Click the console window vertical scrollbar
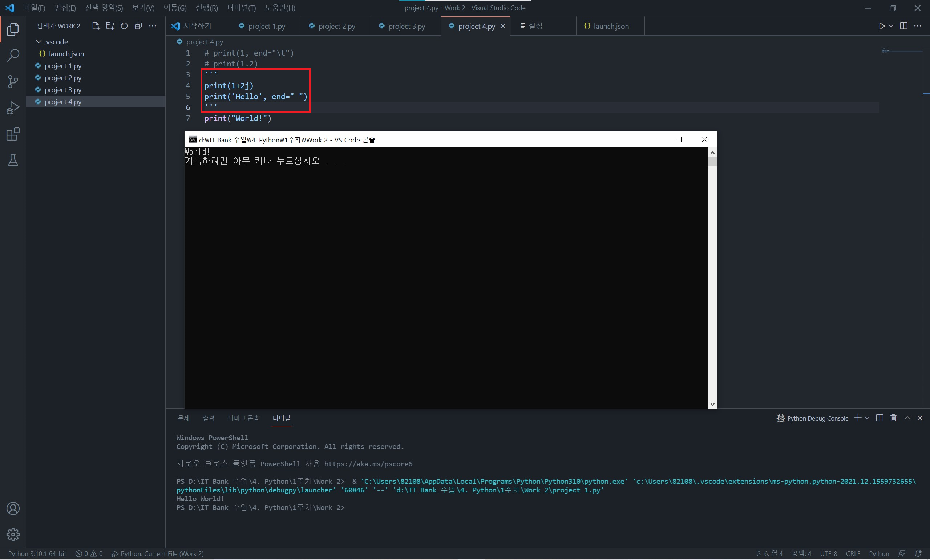Image resolution: width=930 pixels, height=560 pixels. click(x=712, y=279)
